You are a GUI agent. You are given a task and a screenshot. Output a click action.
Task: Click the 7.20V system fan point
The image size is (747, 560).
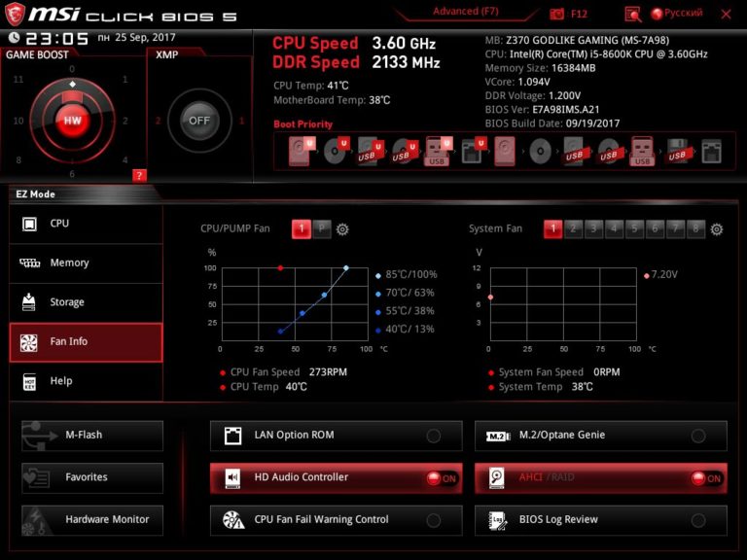[490, 297]
